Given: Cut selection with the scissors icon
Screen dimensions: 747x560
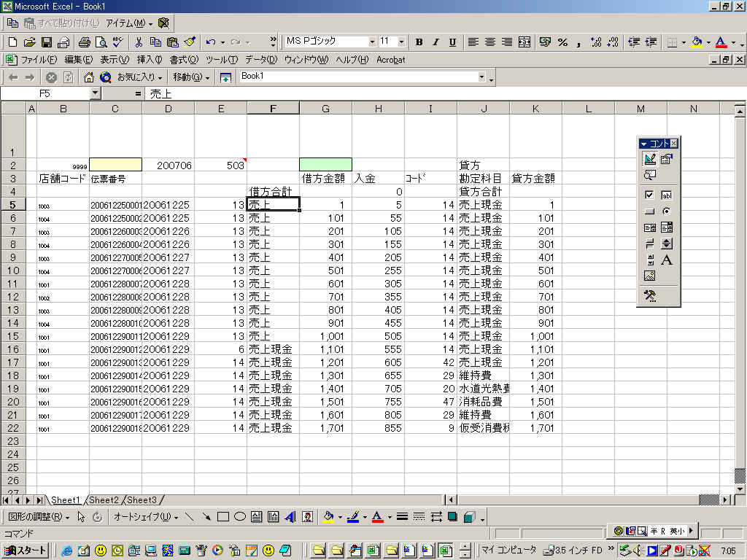Looking at the screenshot, I should 139,42.
